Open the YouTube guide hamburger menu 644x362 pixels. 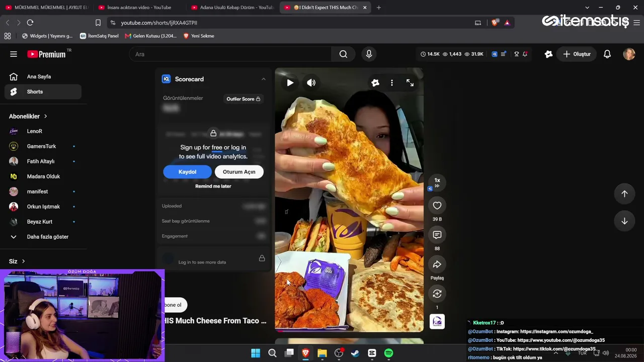[14, 54]
